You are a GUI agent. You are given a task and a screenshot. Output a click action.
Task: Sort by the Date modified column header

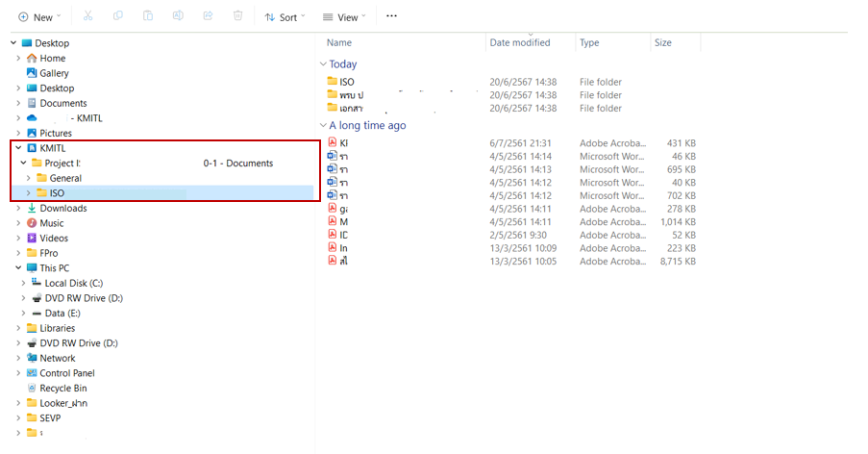[x=520, y=43]
